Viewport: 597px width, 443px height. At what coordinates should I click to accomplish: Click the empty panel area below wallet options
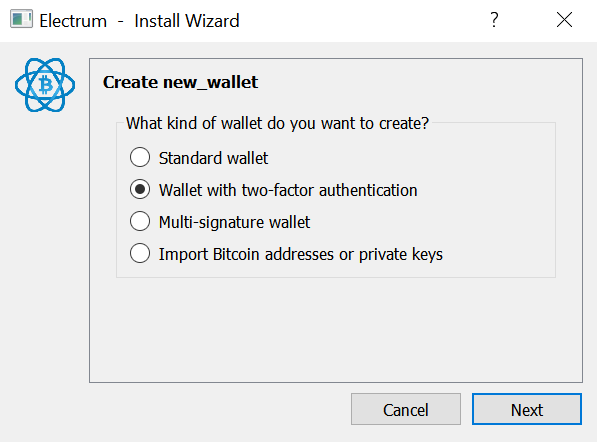(x=336, y=329)
